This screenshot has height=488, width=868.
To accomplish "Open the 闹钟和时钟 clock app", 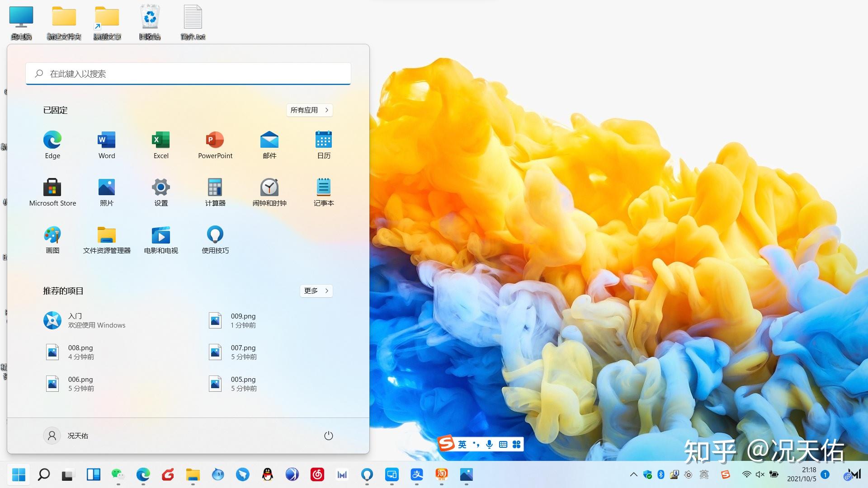I will [269, 192].
